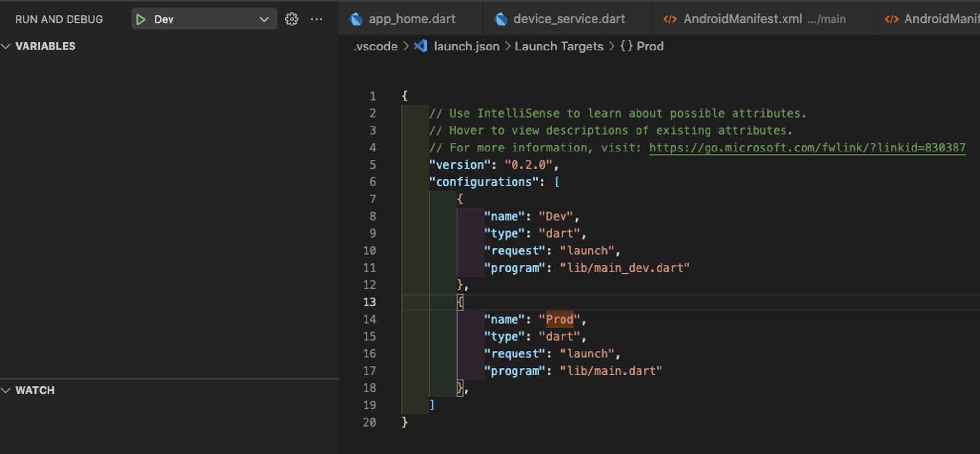Click "lib/main.dart" program value
The width and height of the screenshot is (980, 454).
pos(611,371)
